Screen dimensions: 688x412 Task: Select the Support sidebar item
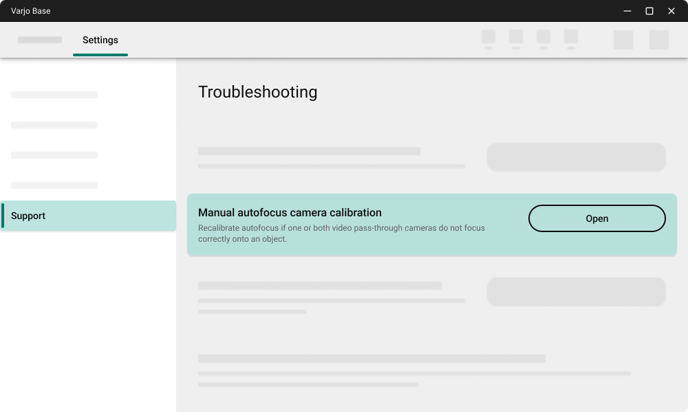point(88,216)
